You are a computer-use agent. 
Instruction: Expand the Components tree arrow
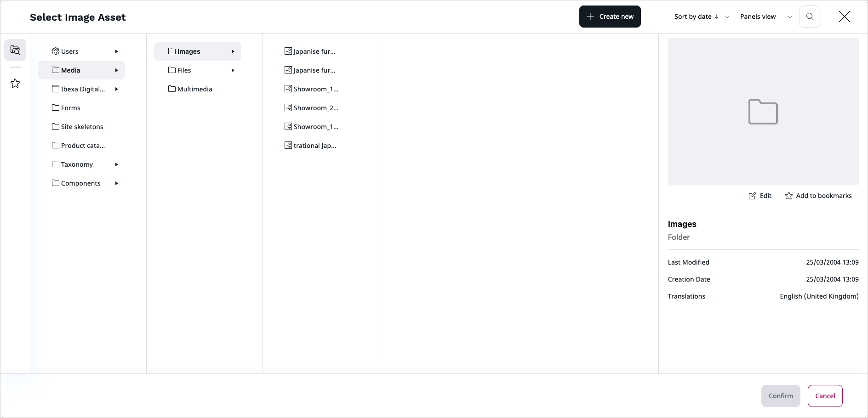(117, 183)
